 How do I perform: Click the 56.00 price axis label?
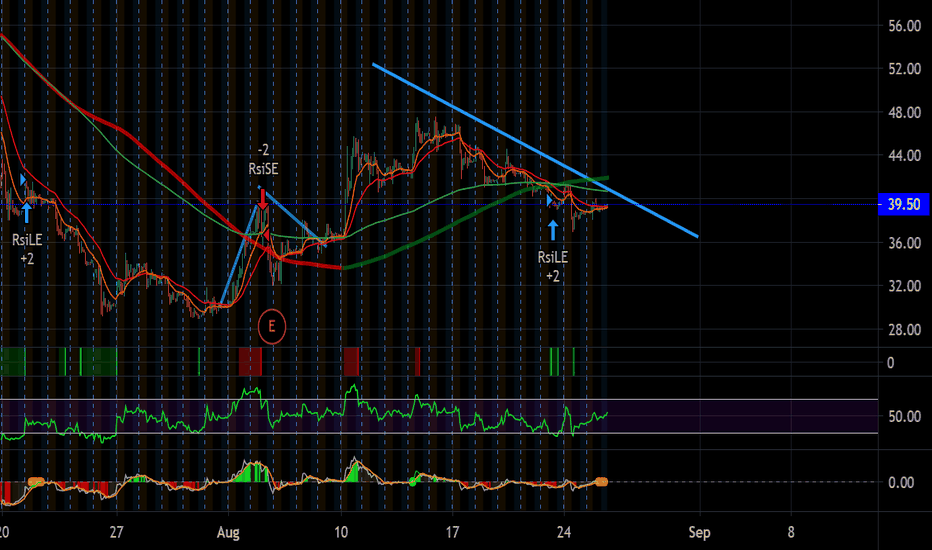point(904,26)
